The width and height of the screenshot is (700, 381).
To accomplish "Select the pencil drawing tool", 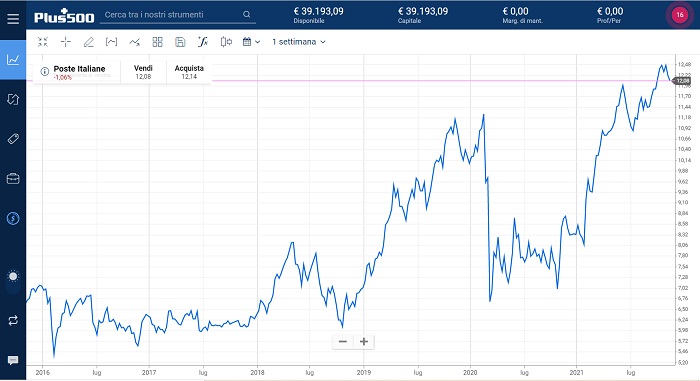I will 88,42.
